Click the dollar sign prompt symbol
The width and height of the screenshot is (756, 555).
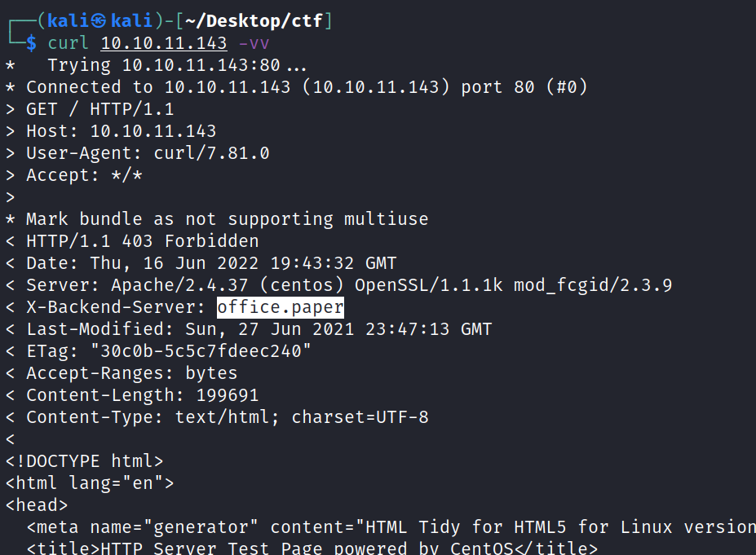31,43
